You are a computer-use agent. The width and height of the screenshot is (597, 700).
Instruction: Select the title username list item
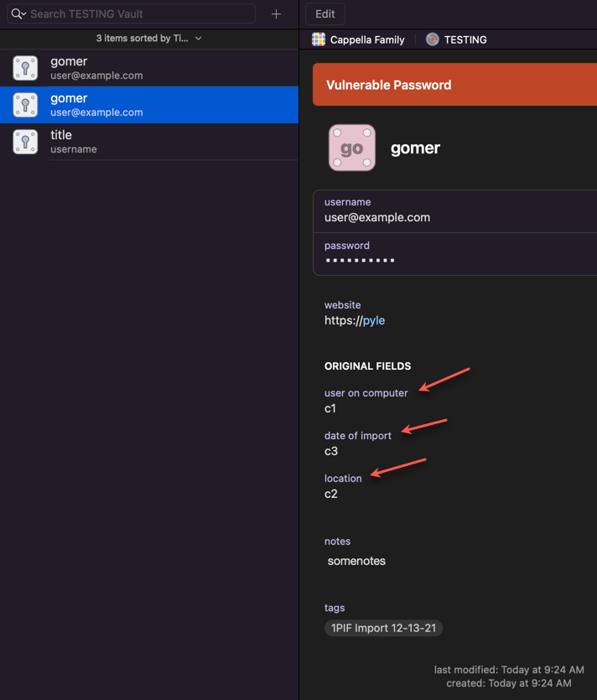click(151, 142)
